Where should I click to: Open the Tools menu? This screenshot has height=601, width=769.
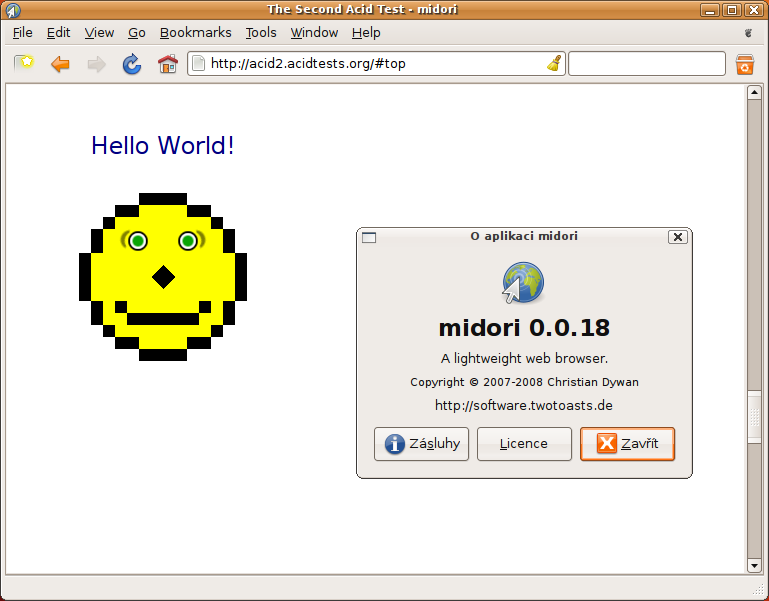(261, 32)
